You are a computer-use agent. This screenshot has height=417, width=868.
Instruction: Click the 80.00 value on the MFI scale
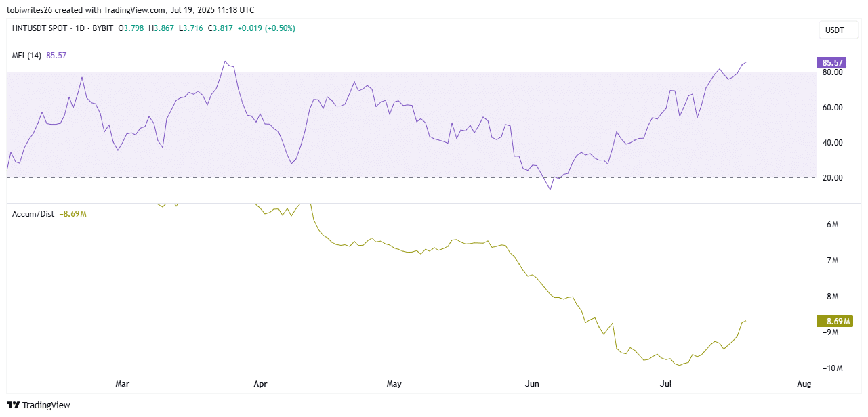click(x=833, y=72)
